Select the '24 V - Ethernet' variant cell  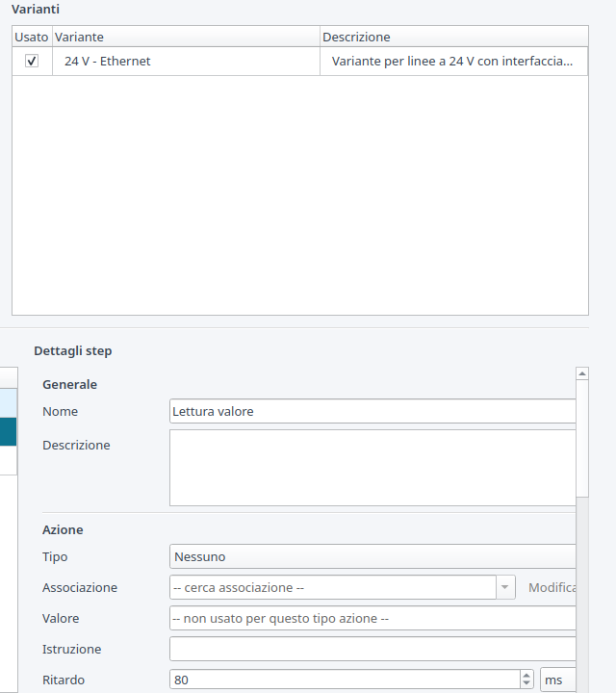point(186,61)
